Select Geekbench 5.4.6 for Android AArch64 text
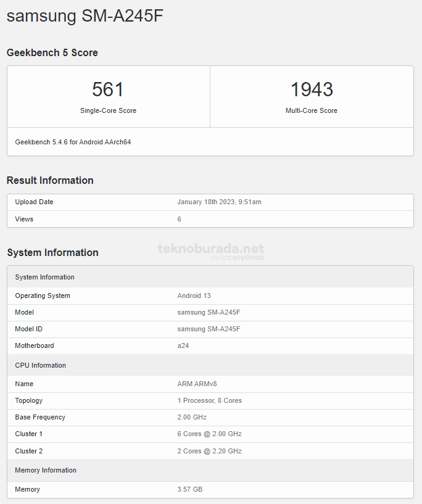This screenshot has width=422, height=504. click(73, 142)
